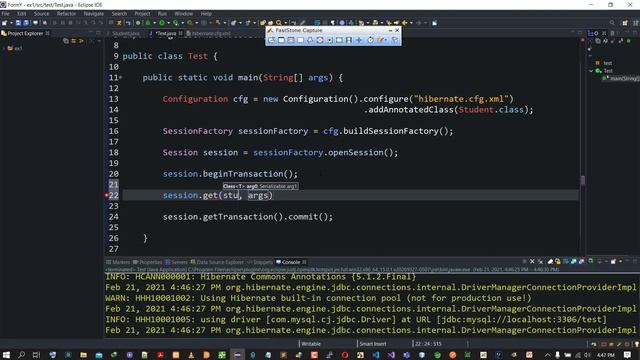The height and width of the screenshot is (360, 640).
Task: FastStone: open file in editor icon
Action: pos(271,40)
